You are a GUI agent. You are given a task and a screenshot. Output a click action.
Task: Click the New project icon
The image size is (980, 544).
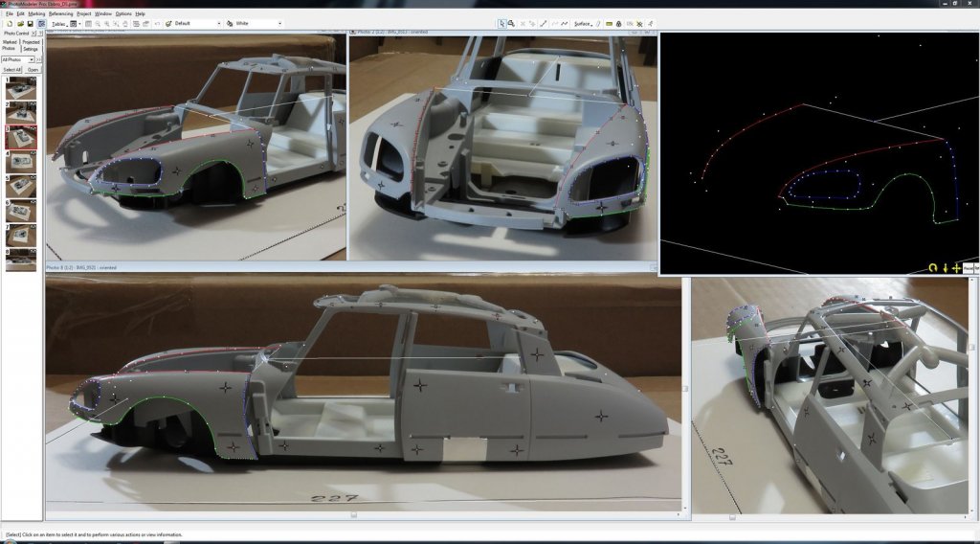click(8, 23)
